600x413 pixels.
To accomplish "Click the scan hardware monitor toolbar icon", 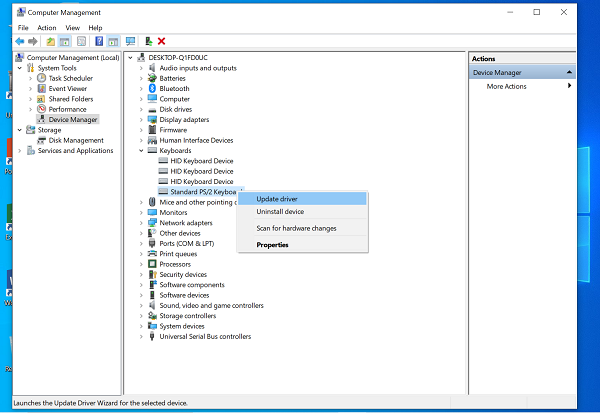I will 130,41.
